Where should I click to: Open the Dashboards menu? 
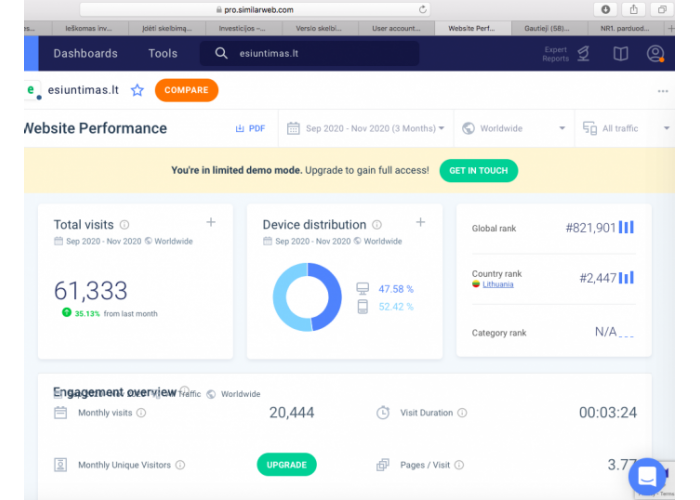(x=86, y=54)
